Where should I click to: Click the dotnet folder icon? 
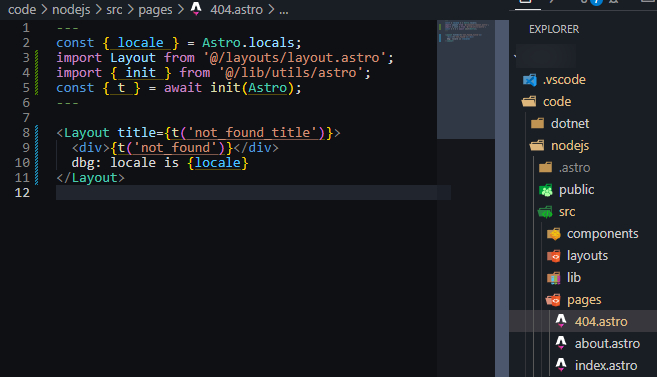tap(537, 124)
